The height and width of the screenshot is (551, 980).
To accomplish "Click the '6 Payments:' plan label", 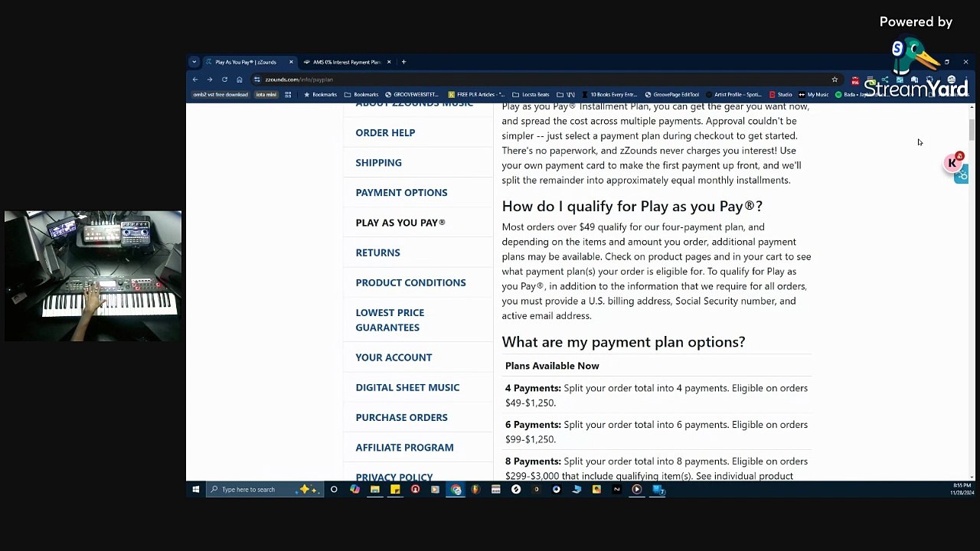I will [x=533, y=425].
